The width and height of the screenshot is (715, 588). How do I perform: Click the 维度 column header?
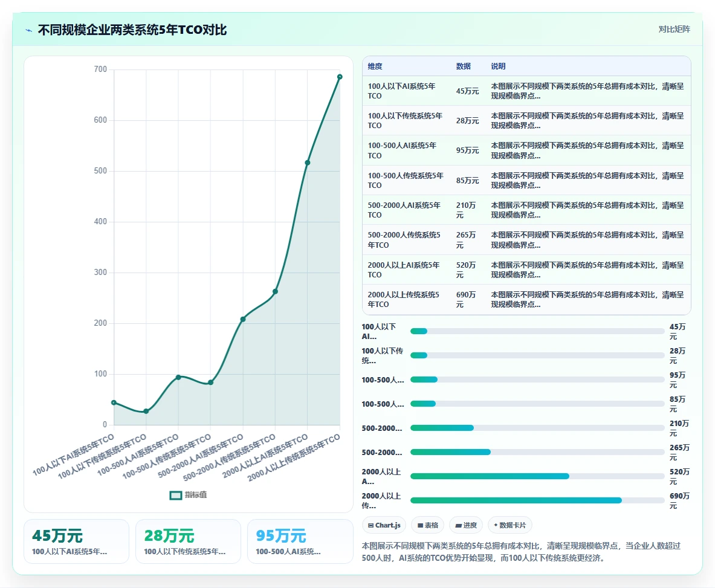pos(375,66)
